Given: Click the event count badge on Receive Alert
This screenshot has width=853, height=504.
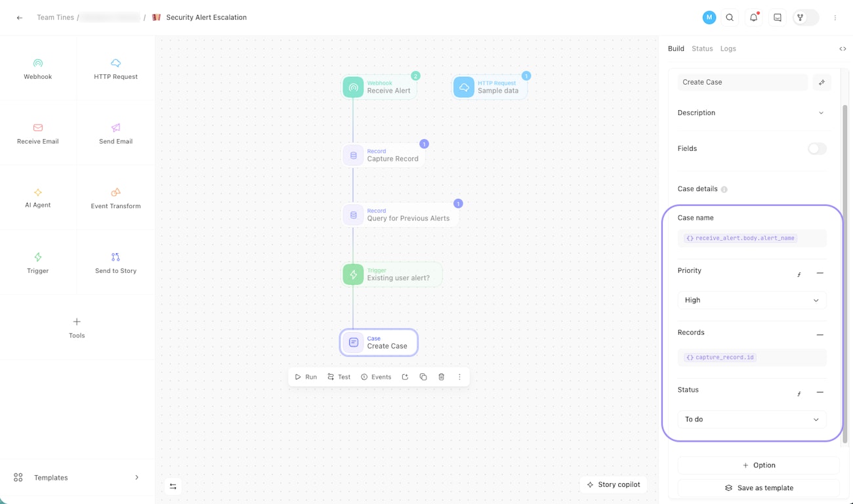Looking at the screenshot, I should (x=415, y=76).
